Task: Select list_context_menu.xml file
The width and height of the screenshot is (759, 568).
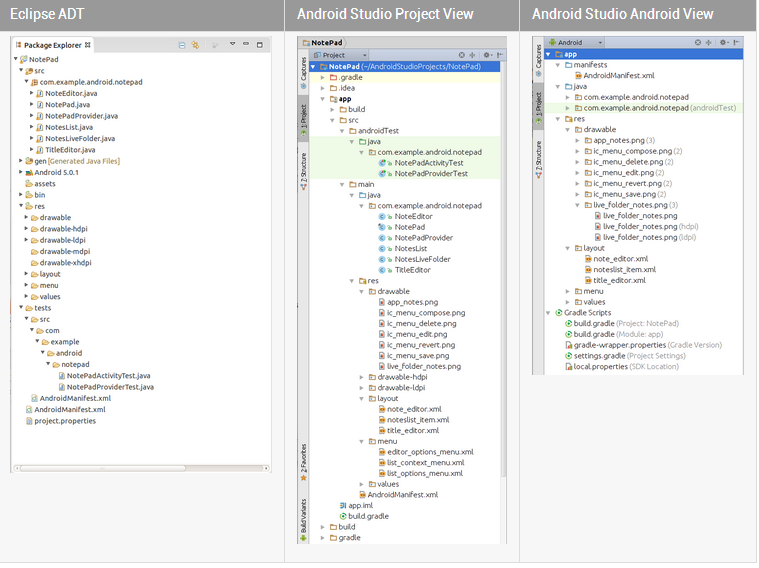Action: pyautogui.click(x=425, y=463)
